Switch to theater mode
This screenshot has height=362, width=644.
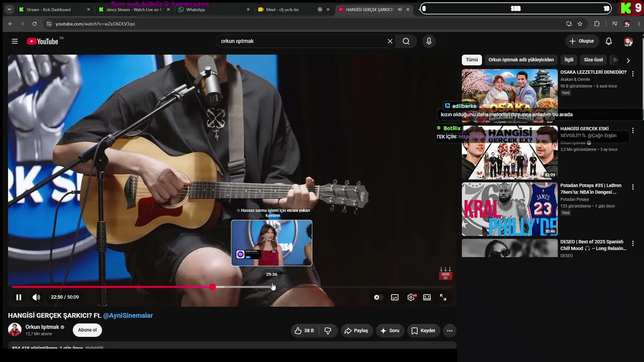click(x=427, y=297)
